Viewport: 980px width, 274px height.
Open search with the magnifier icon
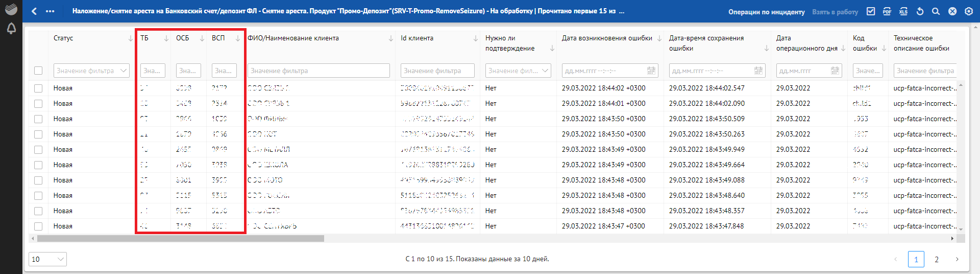(x=936, y=11)
